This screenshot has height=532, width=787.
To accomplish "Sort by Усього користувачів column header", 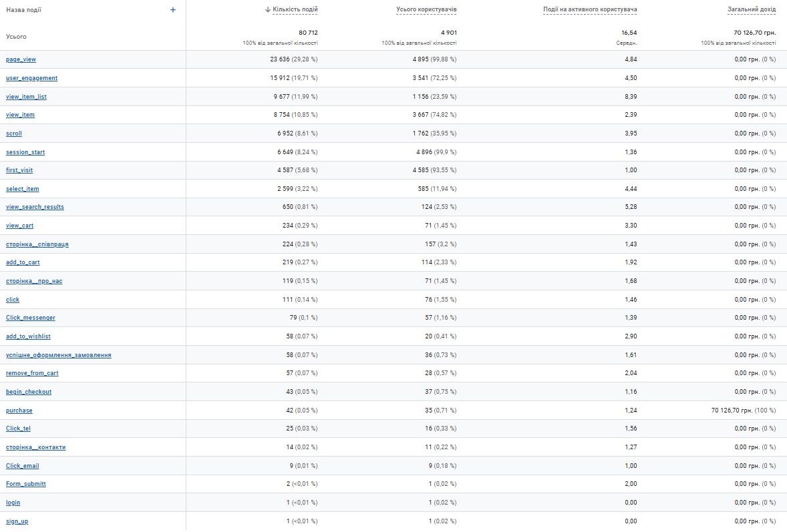I will [x=426, y=9].
